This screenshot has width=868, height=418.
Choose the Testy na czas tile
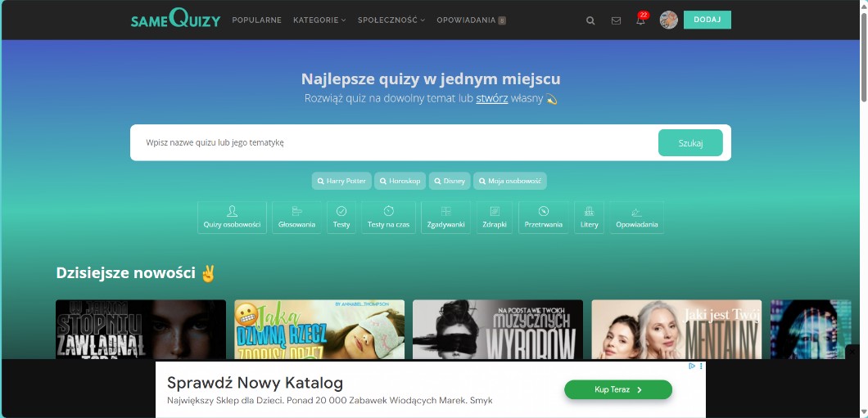coord(388,218)
